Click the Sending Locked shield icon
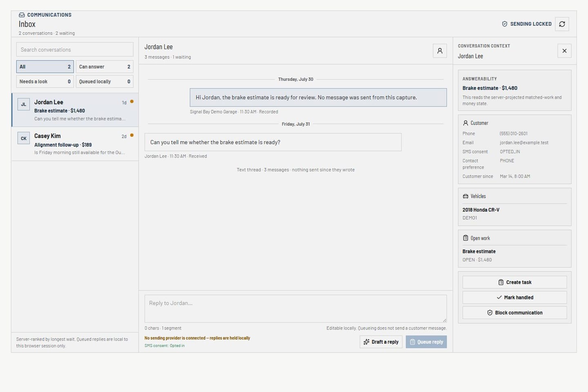 [505, 24]
